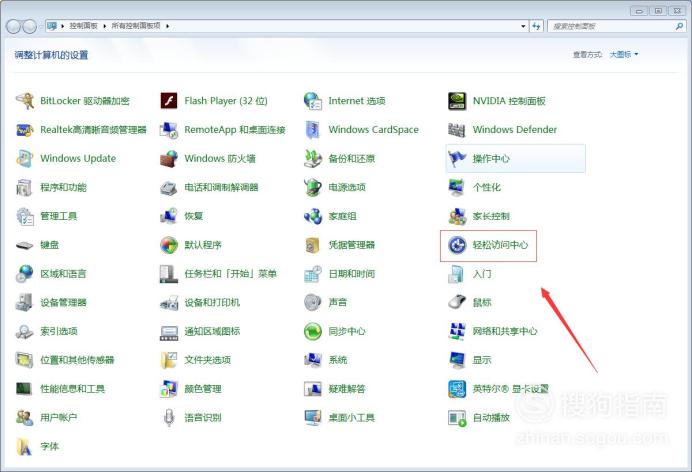Open 个性化 icon

tap(457, 187)
